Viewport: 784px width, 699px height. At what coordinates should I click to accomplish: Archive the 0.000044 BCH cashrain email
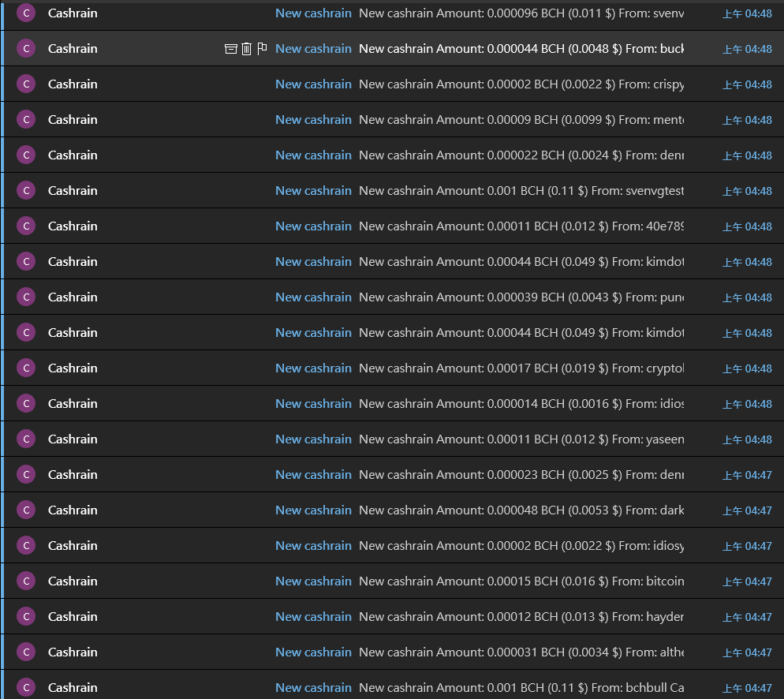click(230, 48)
